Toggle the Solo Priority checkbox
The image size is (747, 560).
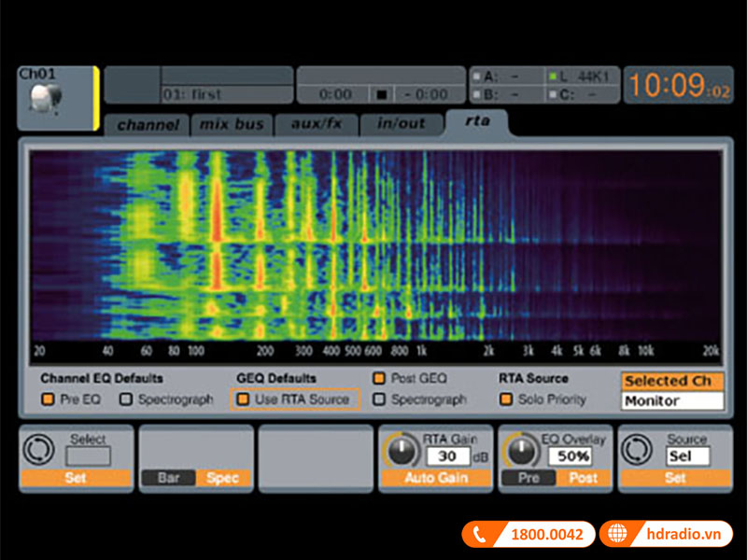point(506,399)
